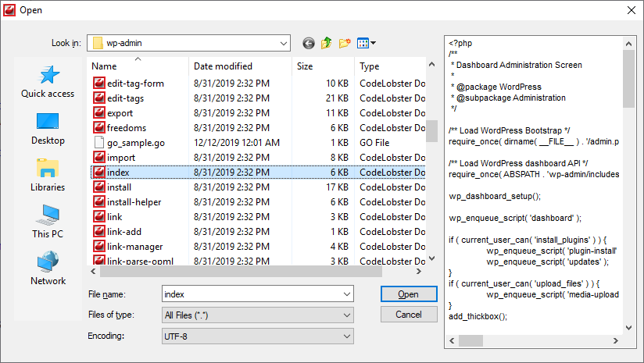Open This PC location
The height and width of the screenshot is (363, 644).
tap(48, 222)
